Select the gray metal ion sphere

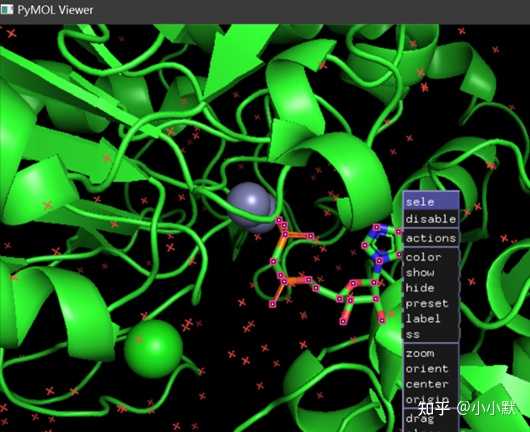pos(252,207)
